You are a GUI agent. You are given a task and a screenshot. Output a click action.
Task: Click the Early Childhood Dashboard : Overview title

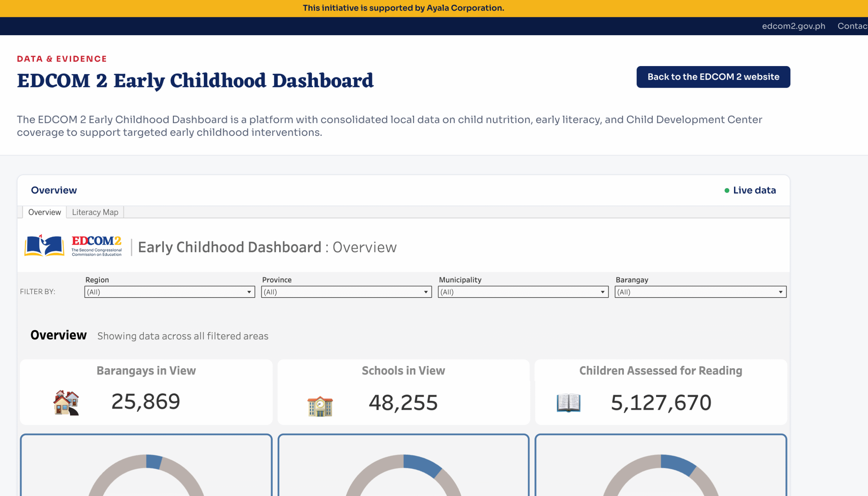[x=267, y=247]
